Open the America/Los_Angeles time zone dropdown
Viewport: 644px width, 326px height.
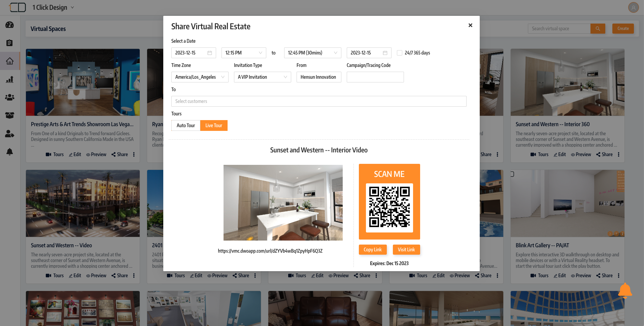(200, 77)
